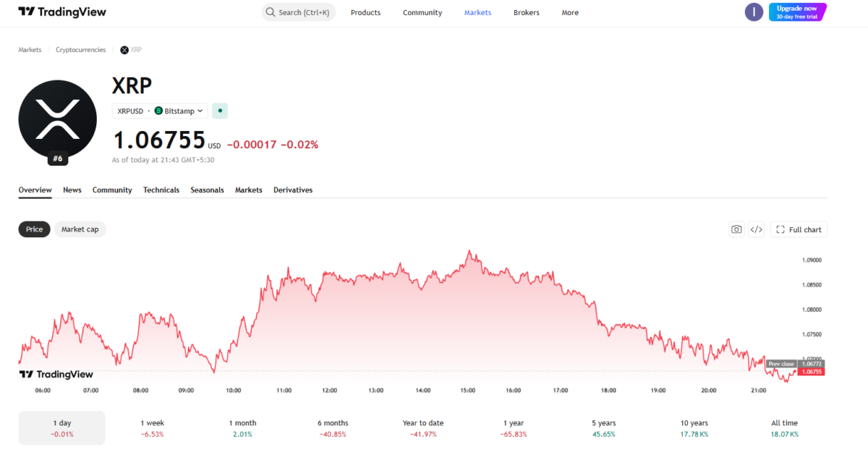Screen dimensions: 868x463
Task: Click the #6 rank badge
Action: (57, 158)
